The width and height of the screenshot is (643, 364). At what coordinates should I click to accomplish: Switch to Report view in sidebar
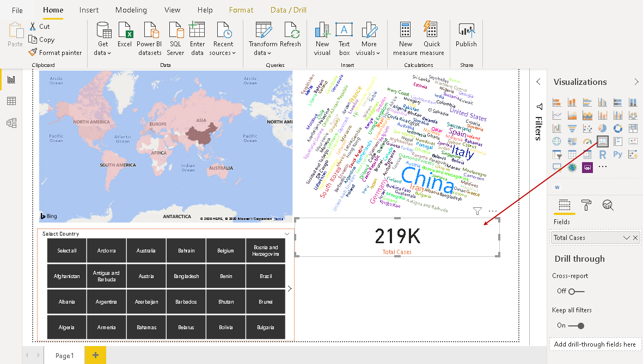point(11,79)
